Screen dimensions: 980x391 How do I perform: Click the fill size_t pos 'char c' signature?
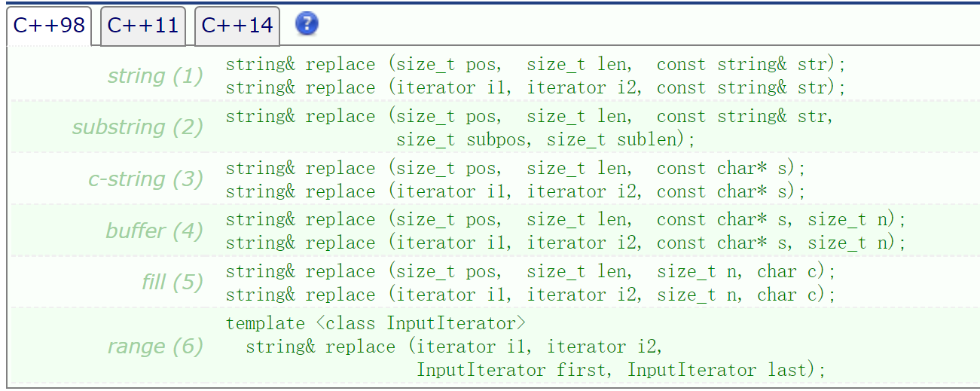click(530, 272)
